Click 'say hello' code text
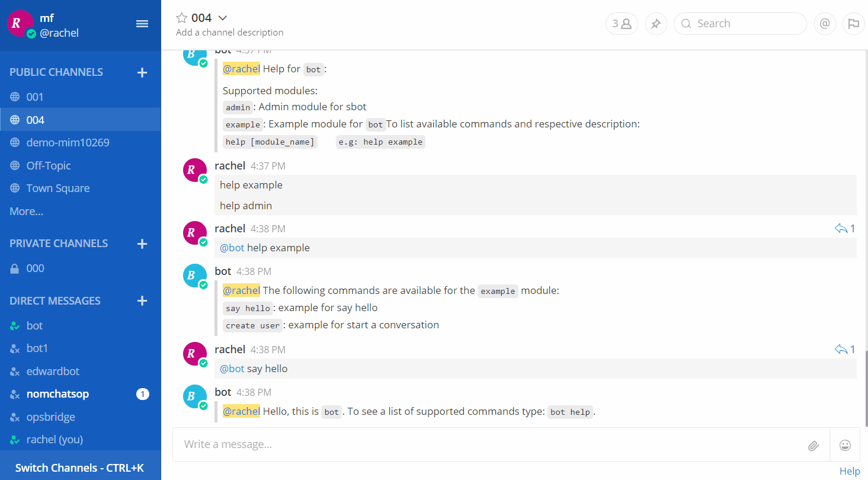This screenshot has width=868, height=480. (248, 308)
